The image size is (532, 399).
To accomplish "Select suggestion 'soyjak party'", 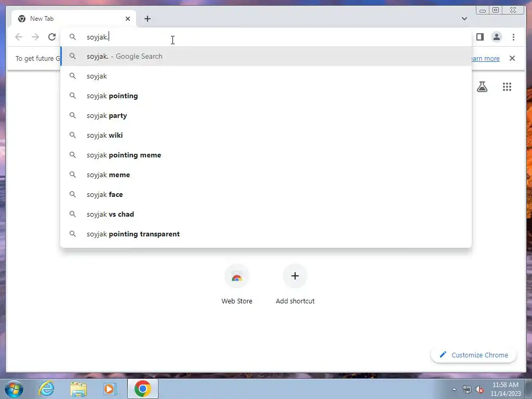I will (266, 115).
